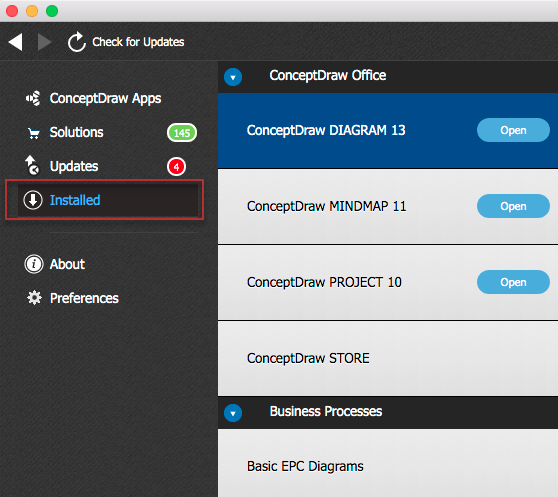This screenshot has height=497, width=558.
Task: Click the About info icon
Action: [x=34, y=264]
